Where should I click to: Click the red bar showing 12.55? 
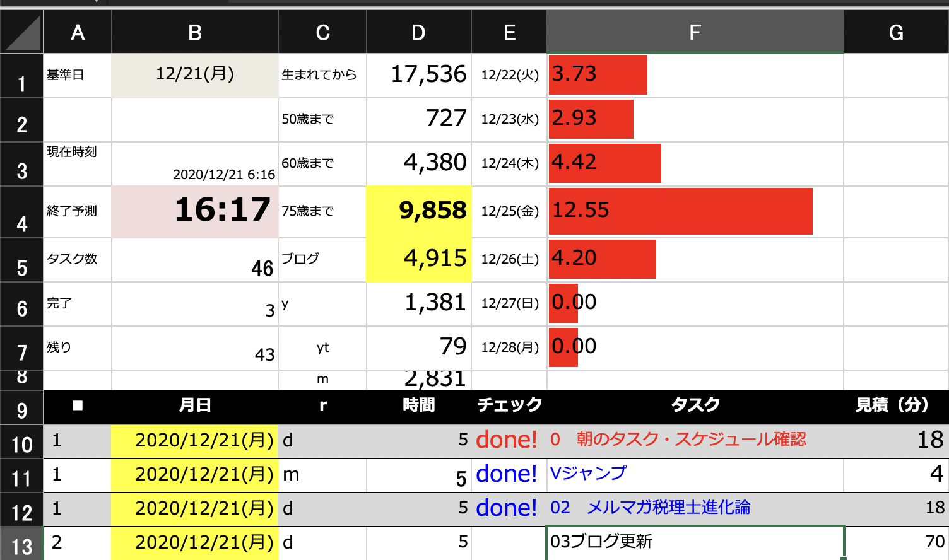681,211
